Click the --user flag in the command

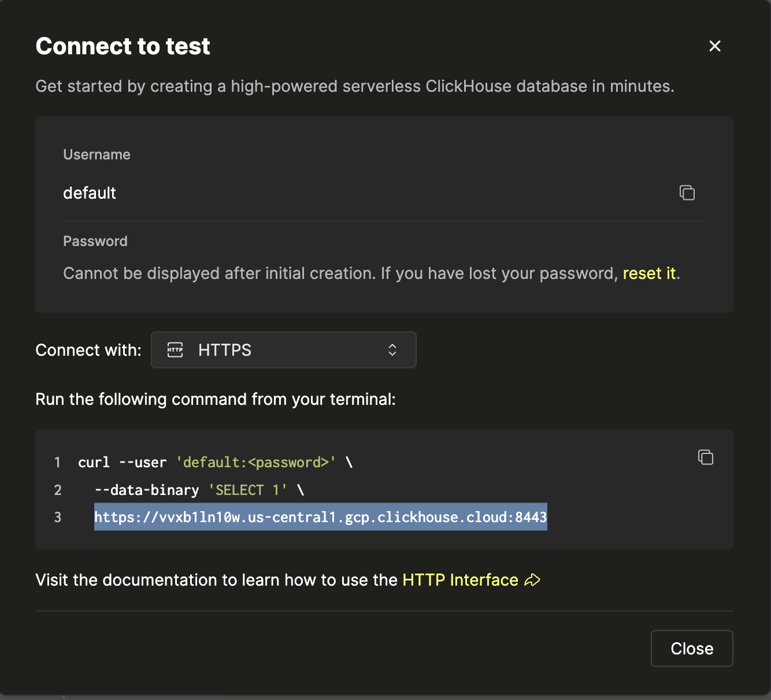[x=142, y=463]
